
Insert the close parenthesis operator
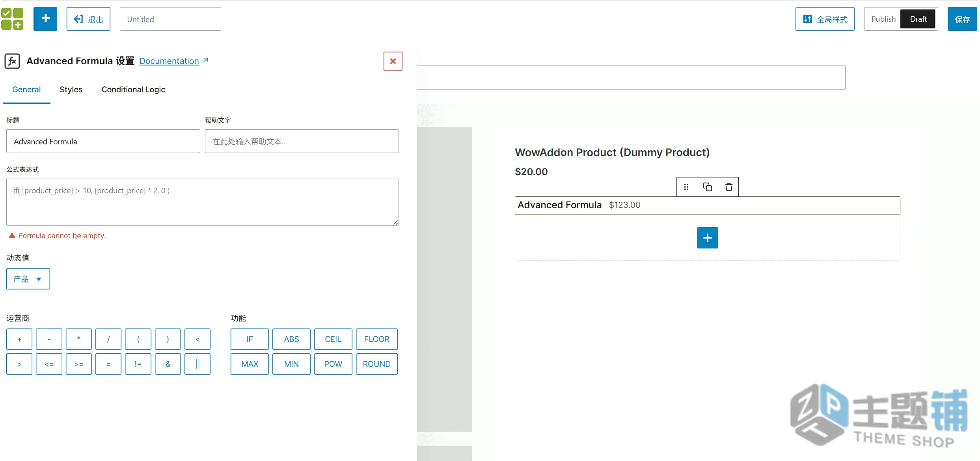[x=168, y=339]
